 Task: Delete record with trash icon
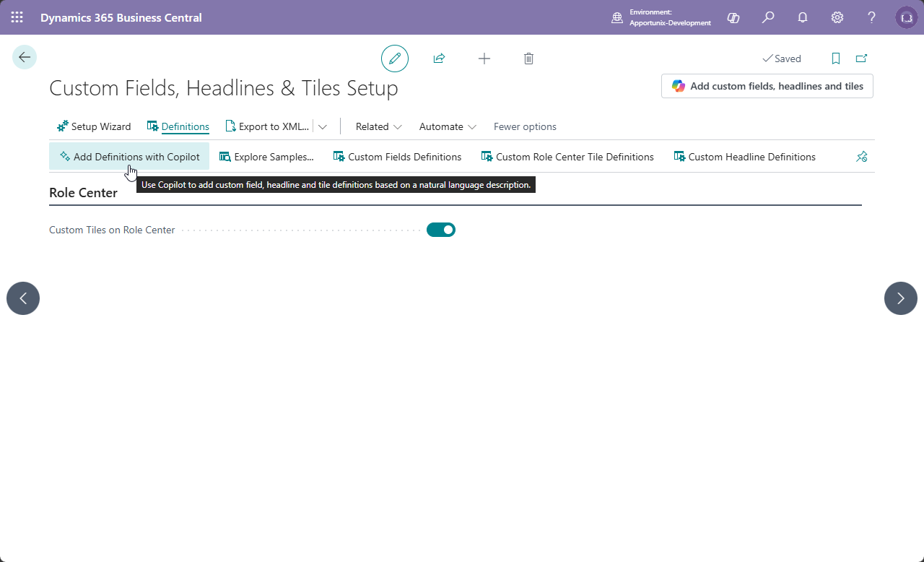pyautogui.click(x=528, y=59)
